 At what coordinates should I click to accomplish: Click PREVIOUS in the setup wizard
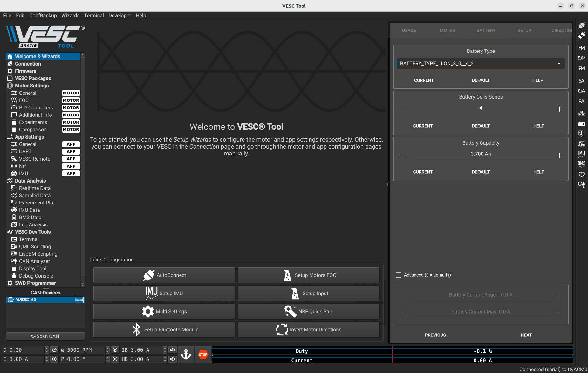click(435, 335)
